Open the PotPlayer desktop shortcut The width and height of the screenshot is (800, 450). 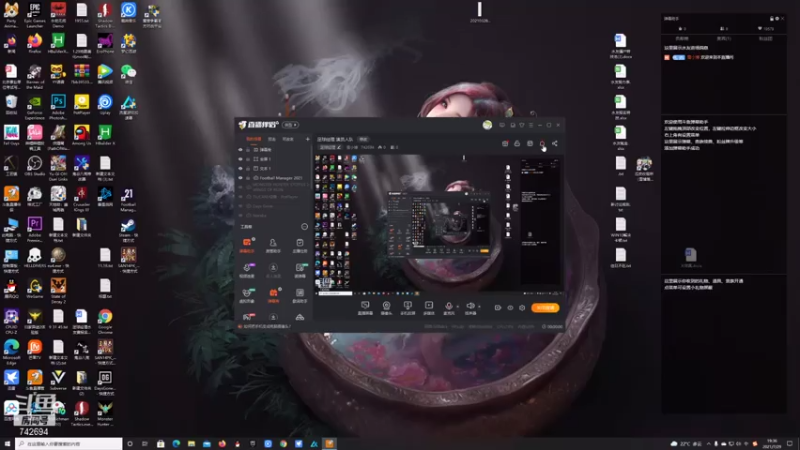pos(82,105)
